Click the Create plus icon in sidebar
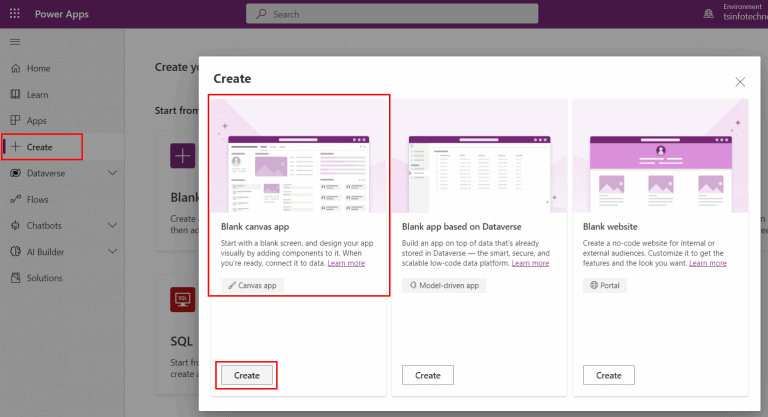The width and height of the screenshot is (768, 417). coord(16,147)
